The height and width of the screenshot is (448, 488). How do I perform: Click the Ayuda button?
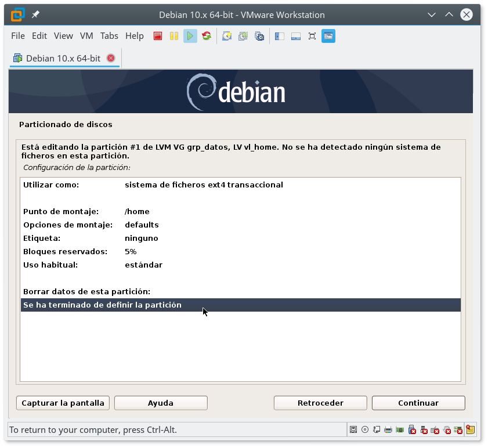(161, 403)
